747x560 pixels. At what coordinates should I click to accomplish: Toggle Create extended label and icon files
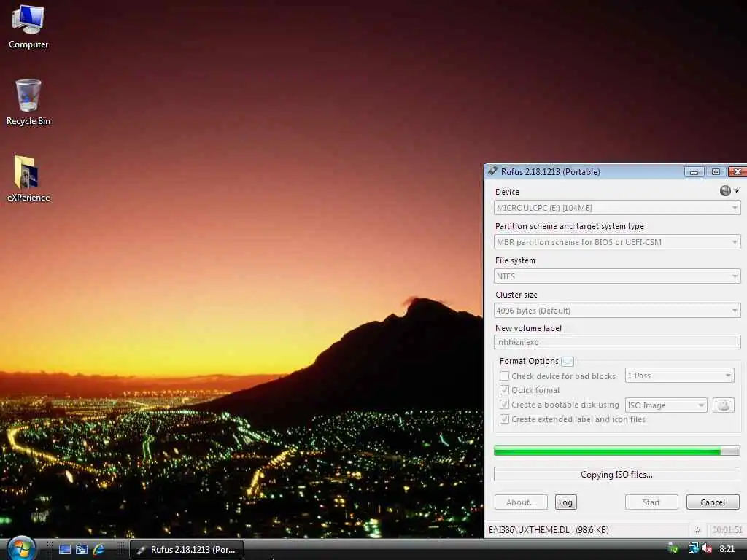504,419
